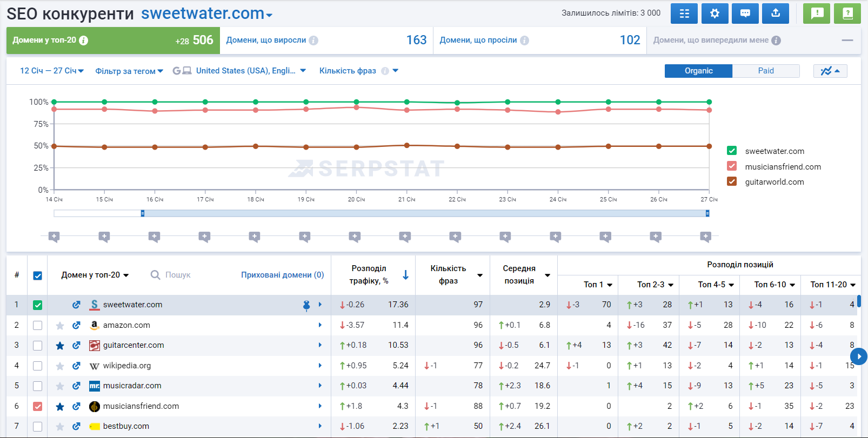Open amazon.com external link icon

(x=76, y=325)
